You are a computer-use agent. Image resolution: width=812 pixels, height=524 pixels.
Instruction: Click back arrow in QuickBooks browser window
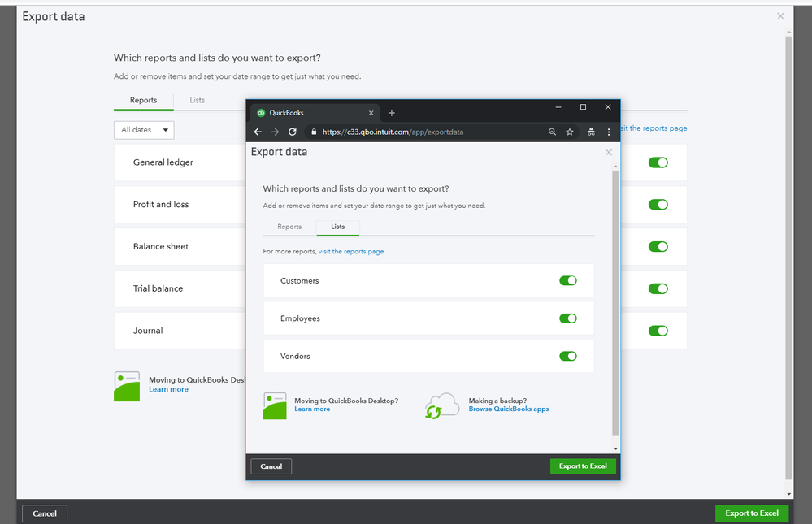point(258,132)
